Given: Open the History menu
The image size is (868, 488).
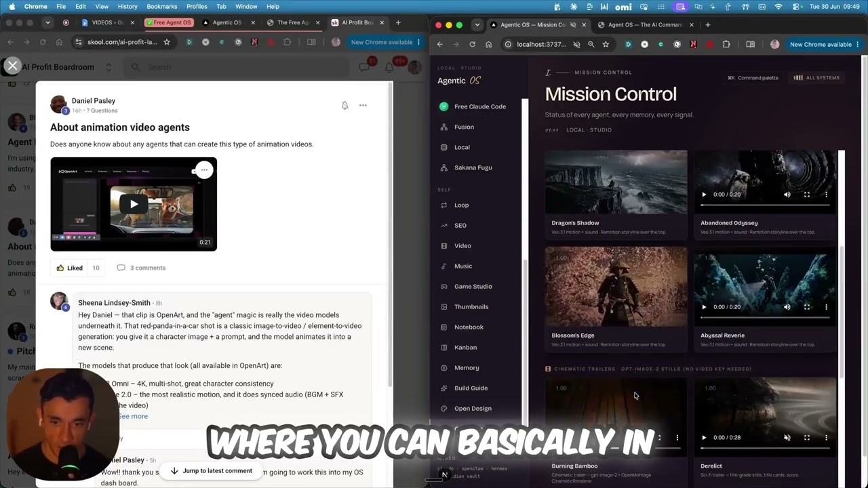Looking at the screenshot, I should tap(127, 7).
